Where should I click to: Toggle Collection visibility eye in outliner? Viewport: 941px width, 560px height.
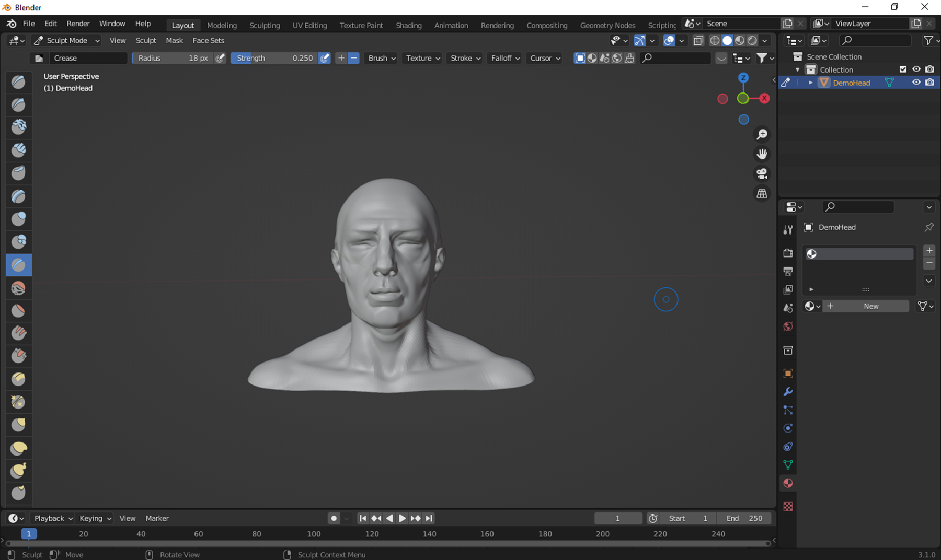coord(916,69)
